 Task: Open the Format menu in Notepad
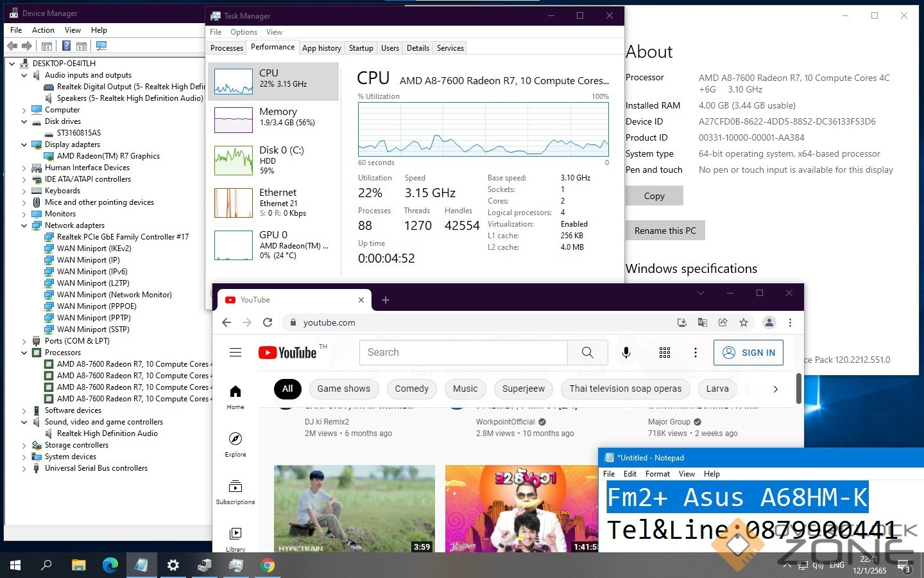[657, 474]
